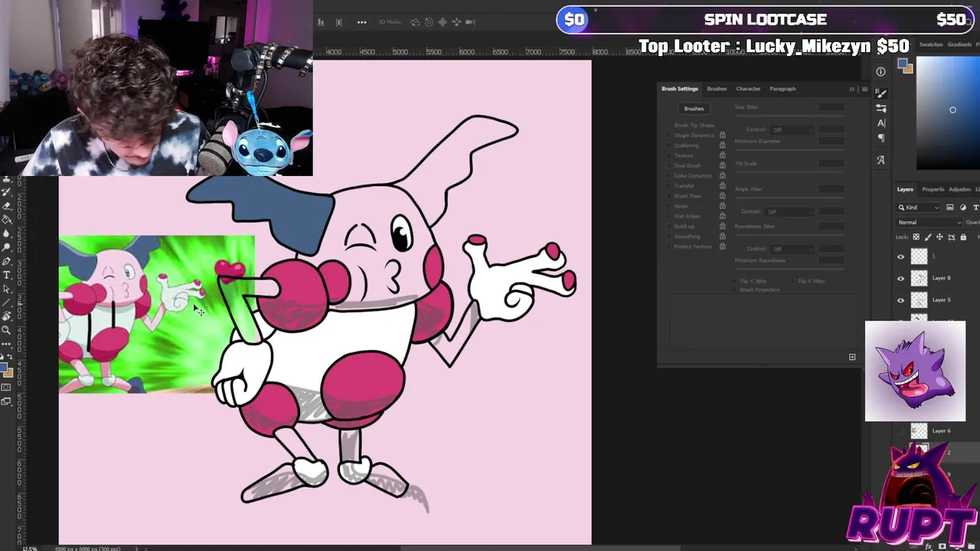Lock layer position move icon
Image resolution: width=980 pixels, height=551 pixels.
pos(939,237)
